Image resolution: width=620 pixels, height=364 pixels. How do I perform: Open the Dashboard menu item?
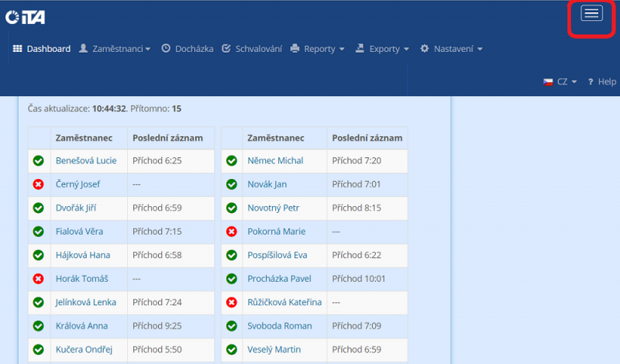(x=42, y=49)
